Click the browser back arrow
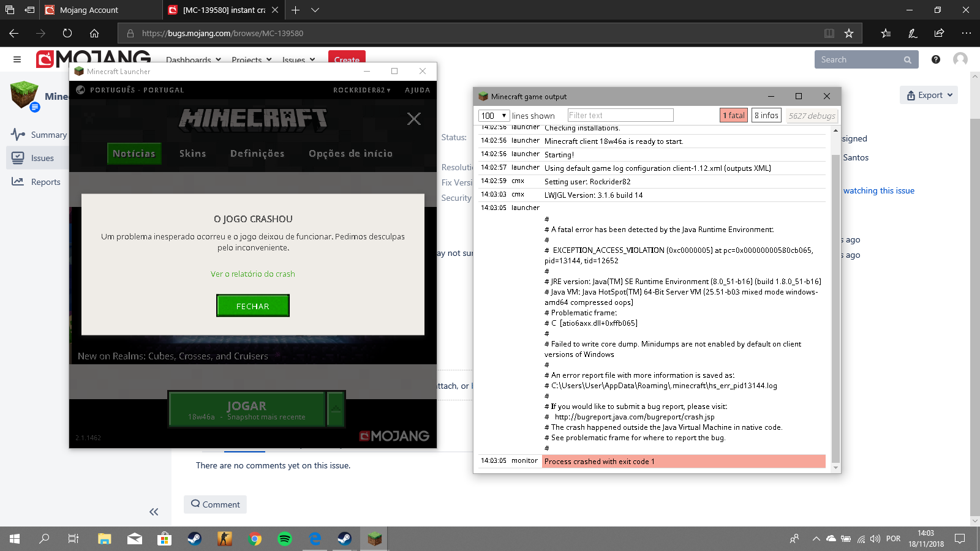 (x=14, y=33)
